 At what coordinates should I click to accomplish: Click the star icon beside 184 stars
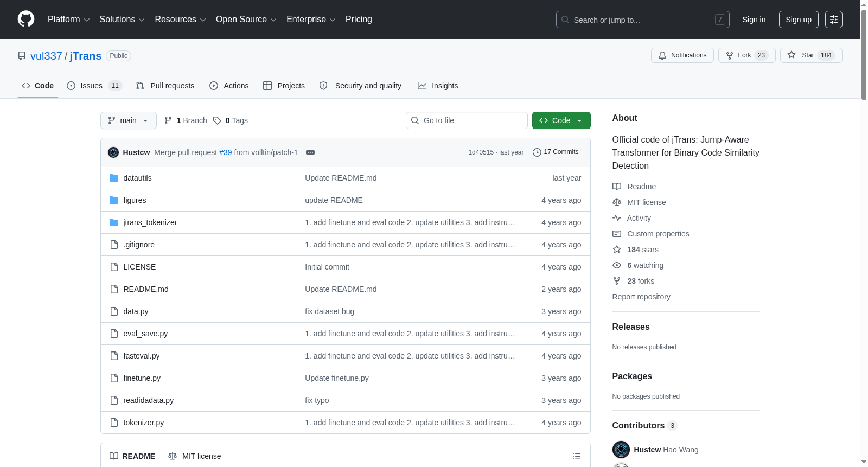[617, 250]
